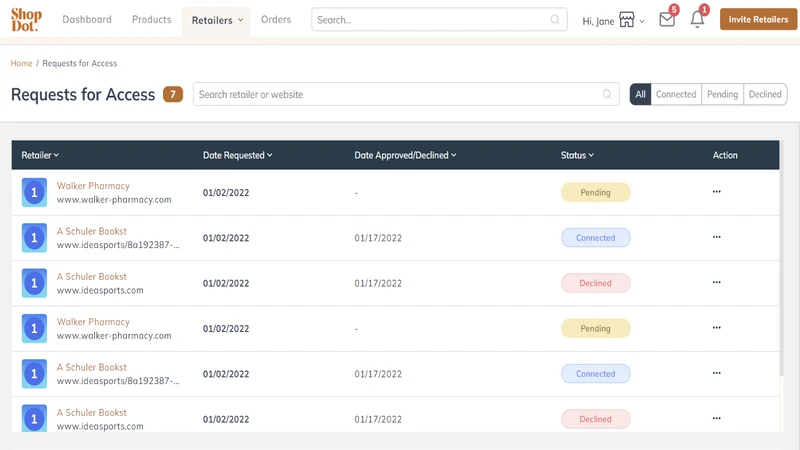
Task: Switch to the Orders tab
Action: click(276, 19)
